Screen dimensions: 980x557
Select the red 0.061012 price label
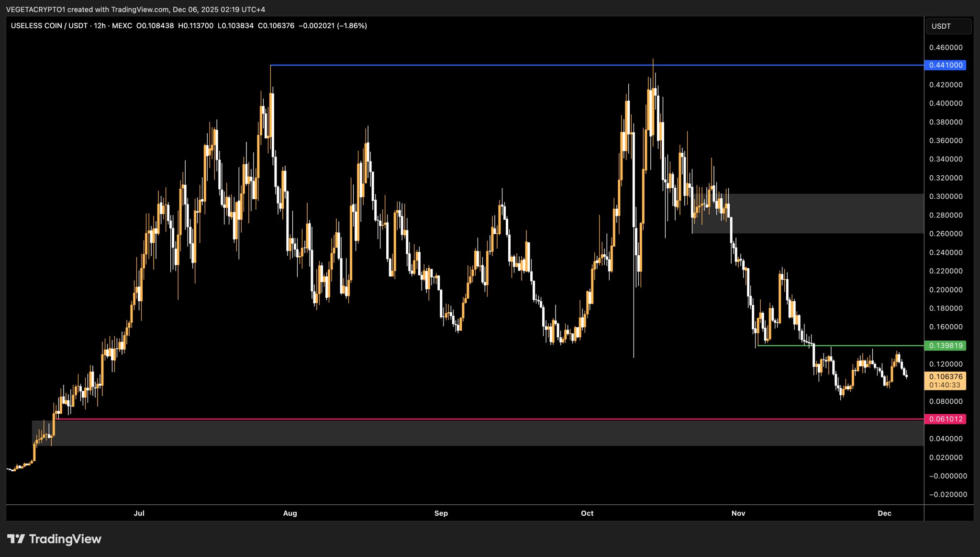pyautogui.click(x=945, y=419)
